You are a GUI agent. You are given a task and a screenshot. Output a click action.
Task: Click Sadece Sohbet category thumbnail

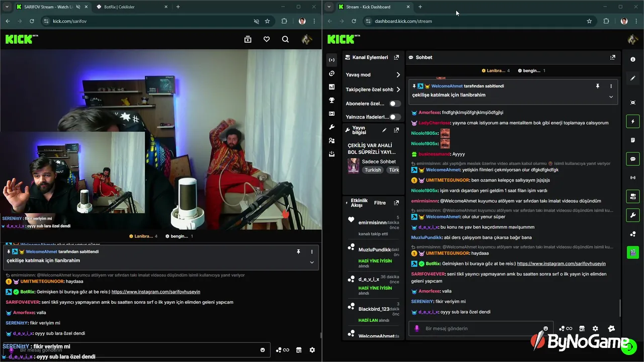click(x=353, y=166)
